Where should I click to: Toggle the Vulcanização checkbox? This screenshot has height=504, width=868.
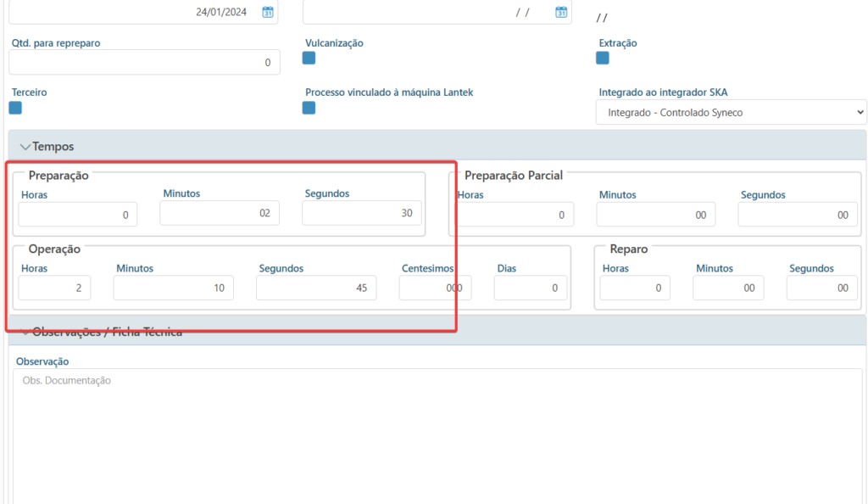pyautogui.click(x=309, y=59)
